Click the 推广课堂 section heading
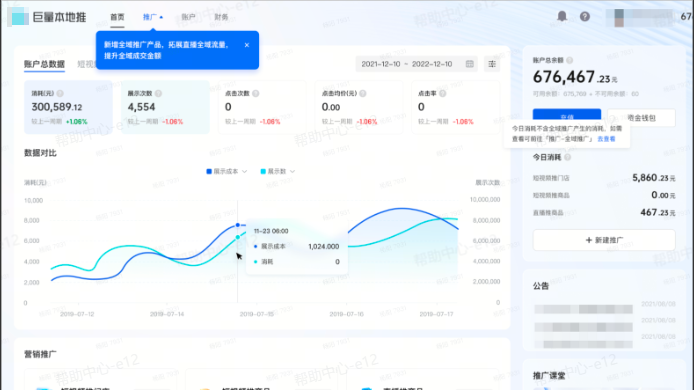Screen dimensions: 694x390 click(549, 376)
